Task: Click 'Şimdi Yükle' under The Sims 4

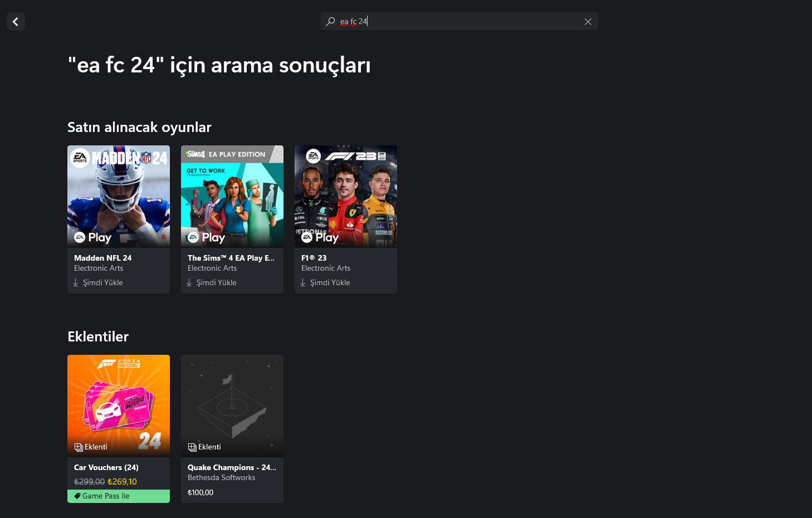Action: click(x=217, y=282)
